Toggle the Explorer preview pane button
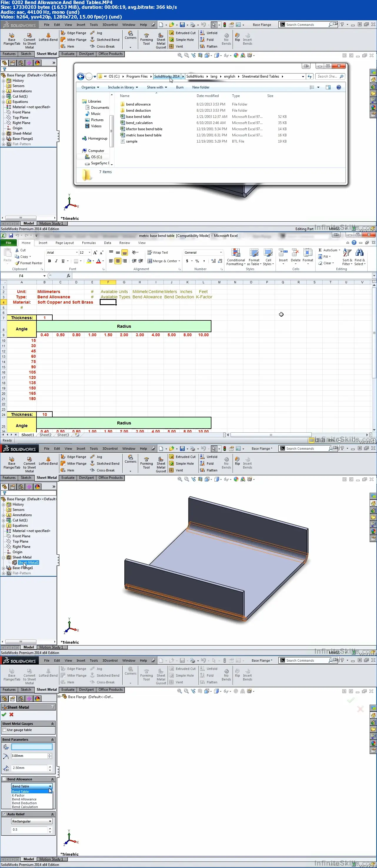 328,87
